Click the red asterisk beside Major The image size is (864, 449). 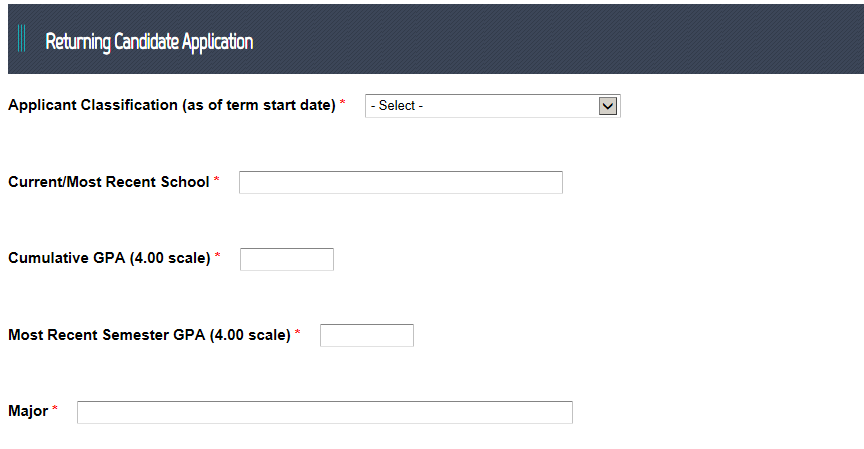coord(56,409)
